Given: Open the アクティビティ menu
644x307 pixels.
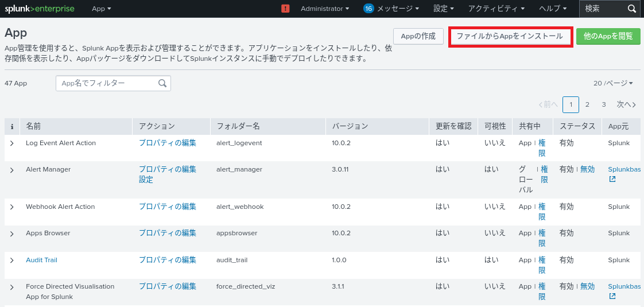Looking at the screenshot, I should (x=496, y=9).
